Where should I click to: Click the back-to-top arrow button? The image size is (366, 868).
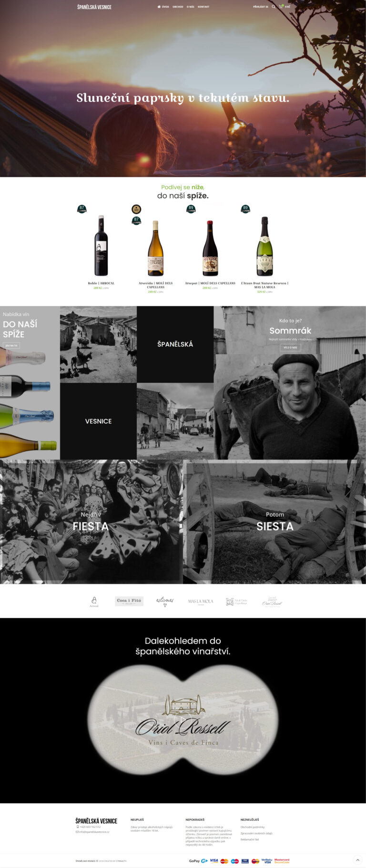(358, 860)
